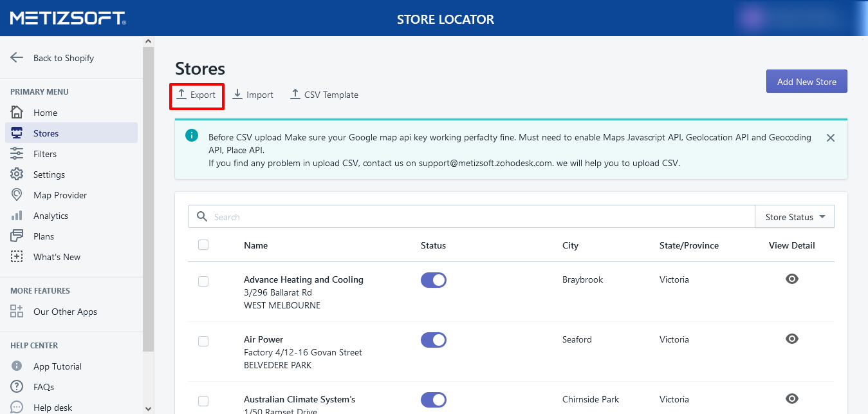Select Plans in the primary menu

coord(44,236)
